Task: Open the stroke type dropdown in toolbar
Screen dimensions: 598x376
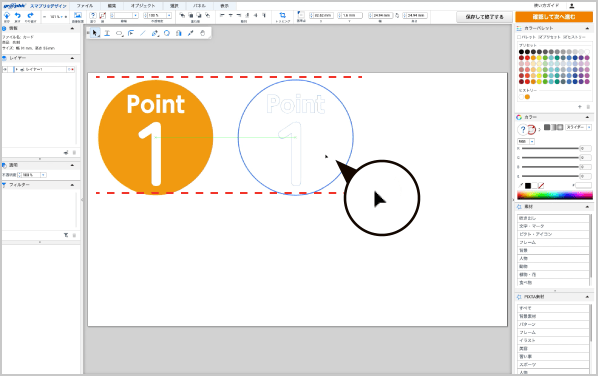Action: click(x=136, y=15)
